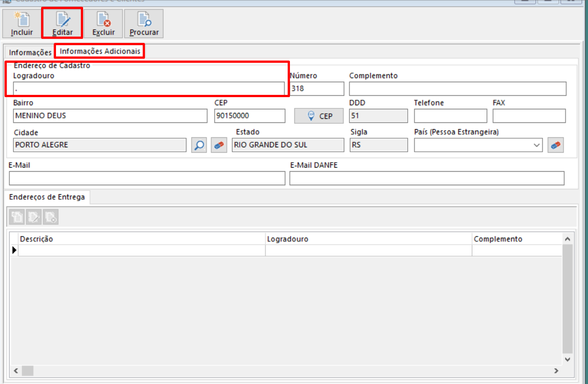Click the Cidade field PORTO ALEGRE
The width and height of the screenshot is (588, 384).
[x=100, y=145]
